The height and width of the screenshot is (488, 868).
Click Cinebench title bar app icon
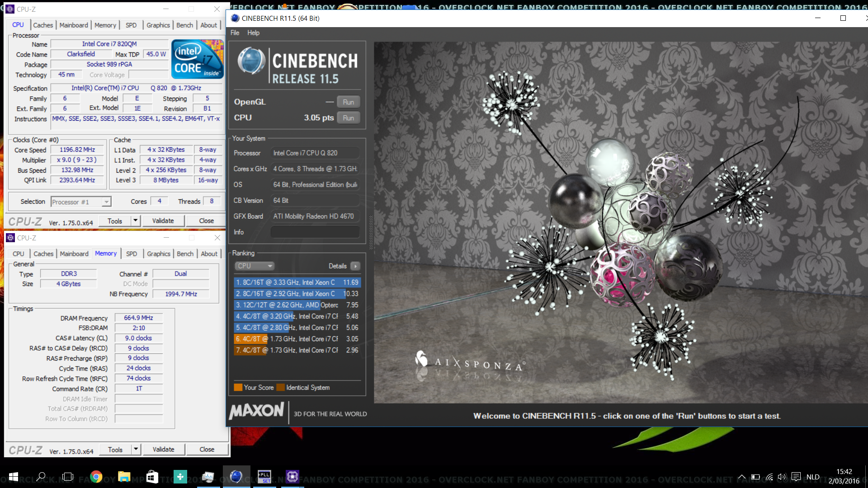(235, 18)
